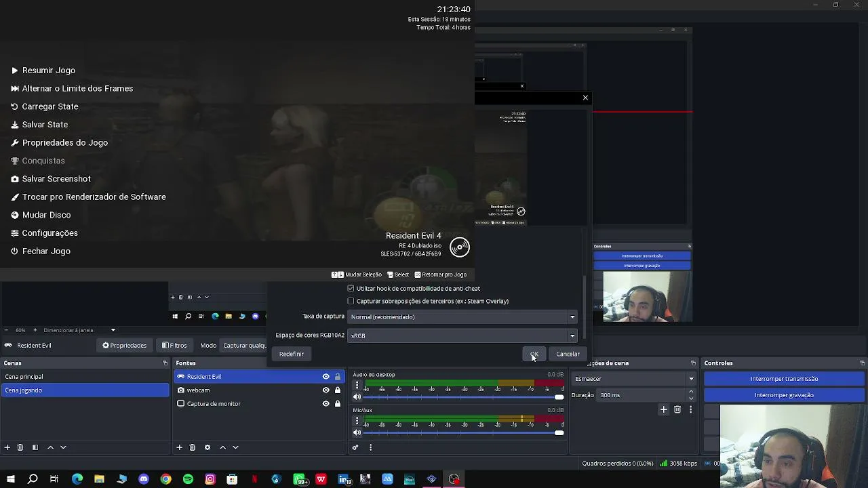Viewport: 868px width, 488px height.
Task: Open Mic/Aux options three-dot menu
Action: click(357, 421)
